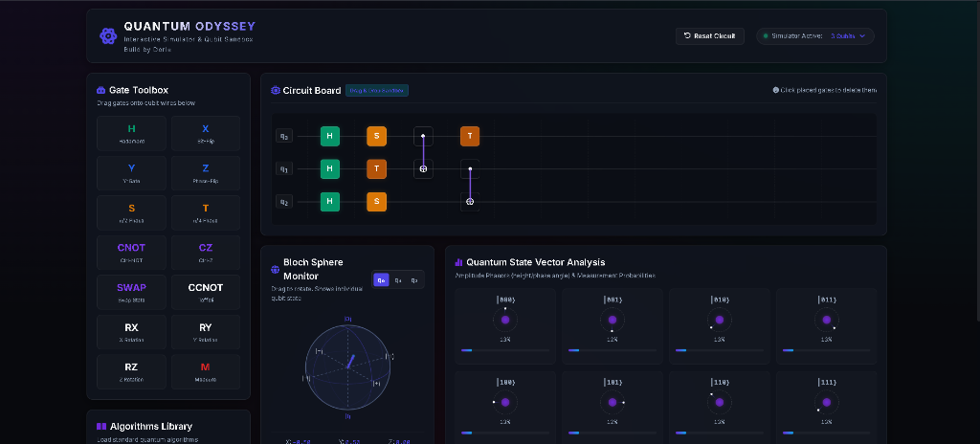Click the 'Gate Toolbox' heading text
Screen dimensions: 980x444
tap(139, 90)
